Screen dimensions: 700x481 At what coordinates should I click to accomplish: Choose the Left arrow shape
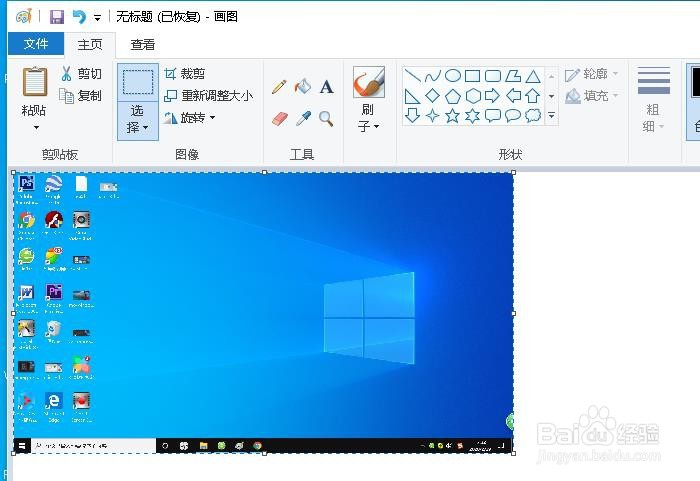click(x=513, y=96)
